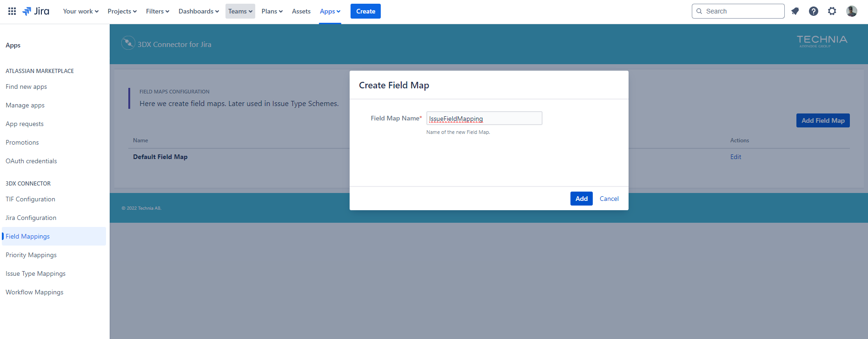The width and height of the screenshot is (868, 339).
Task: Open OAuth credentials in sidebar
Action: [x=31, y=161]
